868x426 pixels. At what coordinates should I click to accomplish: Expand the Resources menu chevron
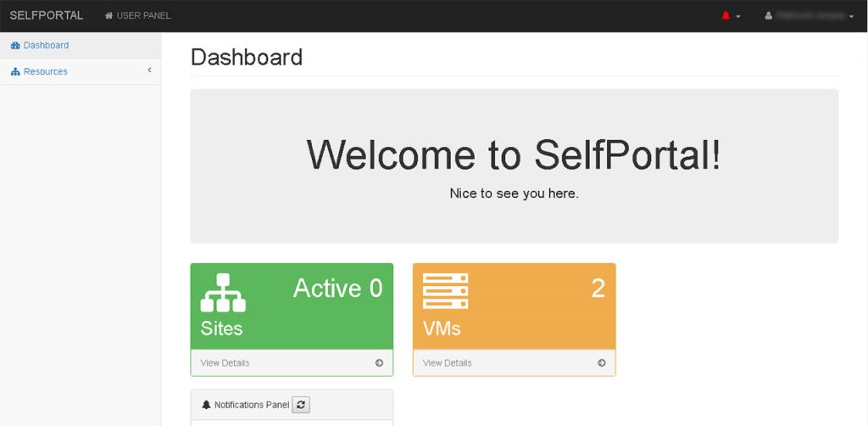tap(149, 70)
